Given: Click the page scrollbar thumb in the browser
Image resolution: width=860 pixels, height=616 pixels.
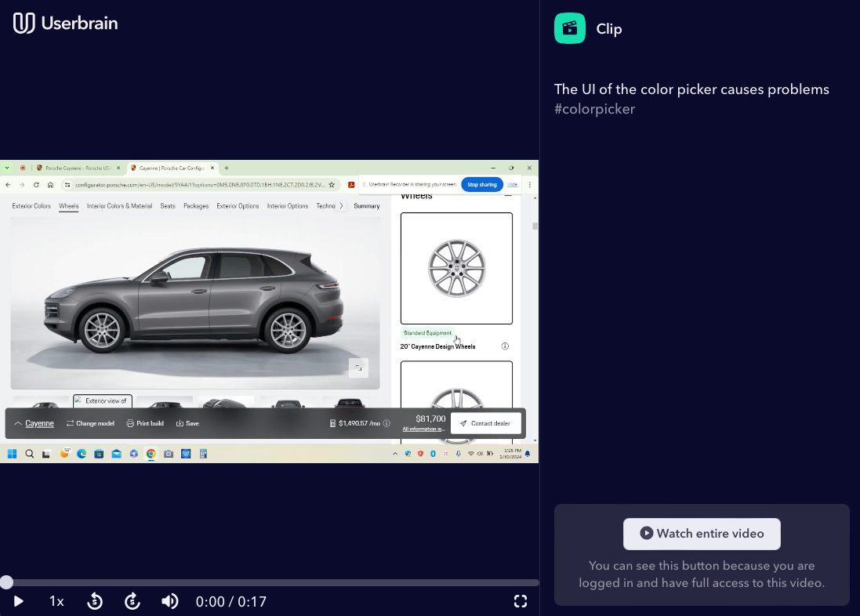Looking at the screenshot, I should (x=535, y=226).
